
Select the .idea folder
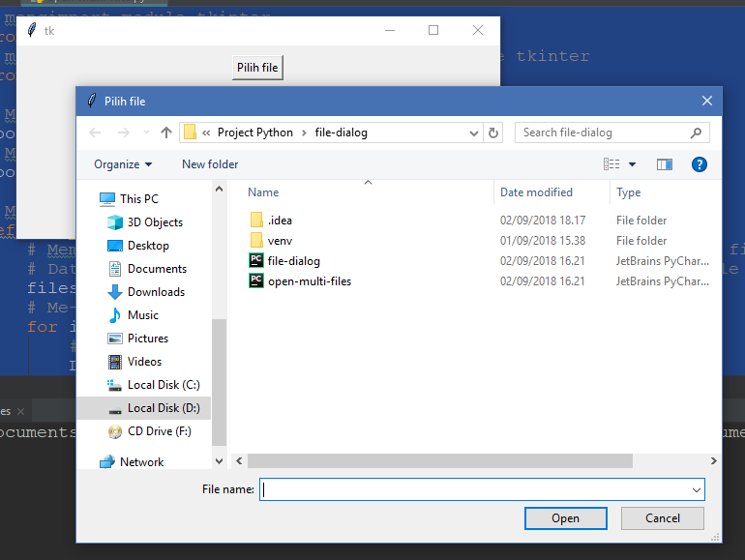[x=280, y=221]
